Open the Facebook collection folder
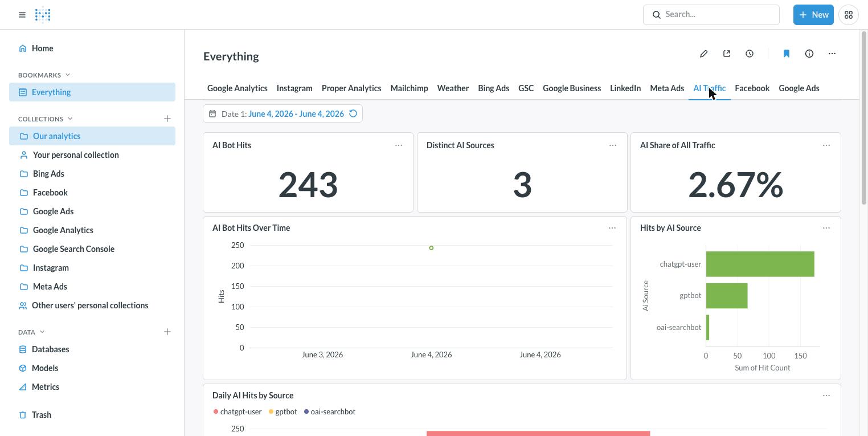Image resolution: width=868 pixels, height=436 pixels. (92, 193)
